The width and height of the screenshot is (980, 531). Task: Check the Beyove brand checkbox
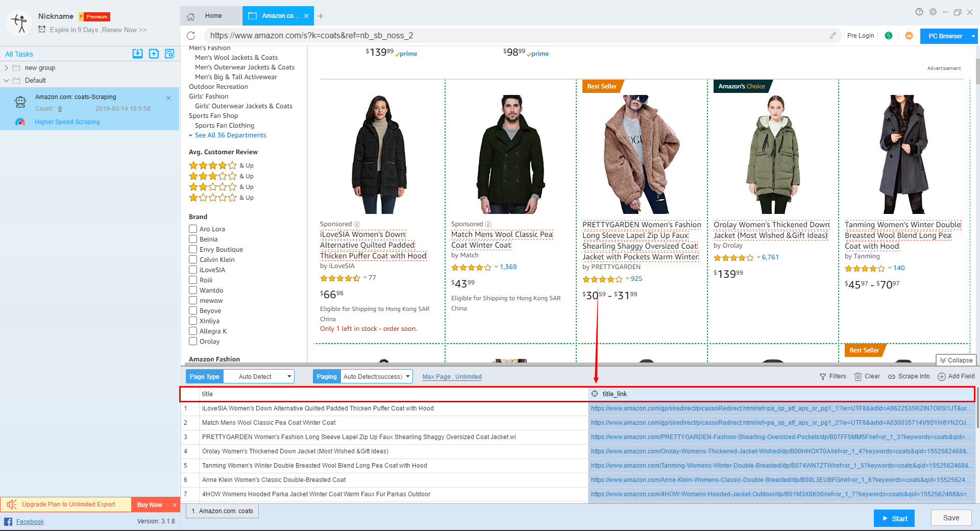193,310
